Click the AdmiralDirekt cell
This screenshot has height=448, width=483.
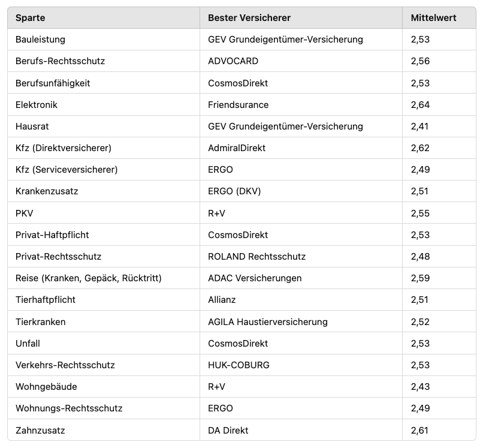tap(237, 148)
